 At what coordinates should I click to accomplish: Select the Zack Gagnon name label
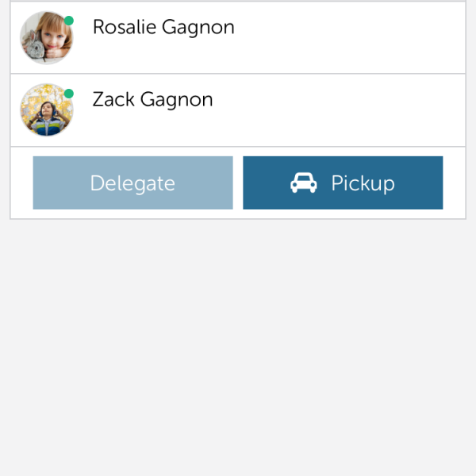point(152,100)
